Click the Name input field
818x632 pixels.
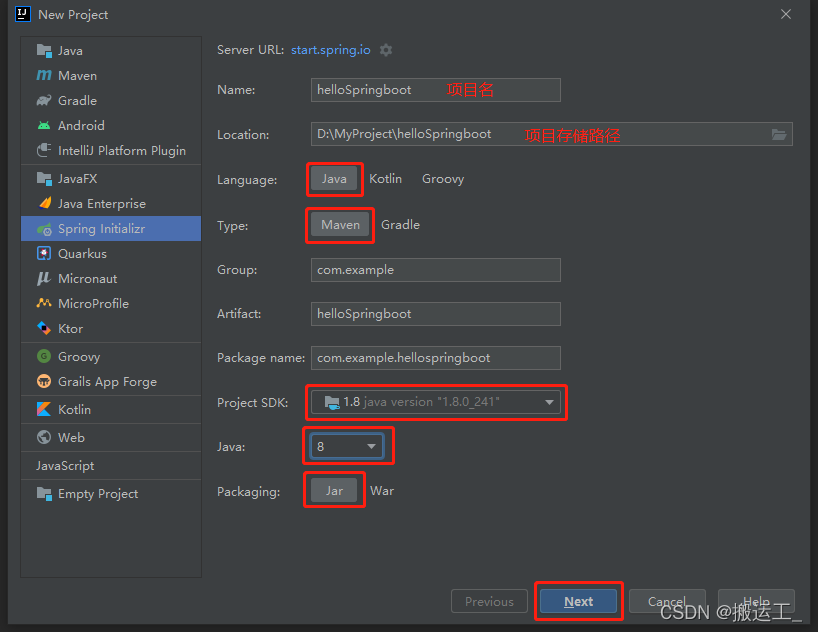(x=436, y=90)
